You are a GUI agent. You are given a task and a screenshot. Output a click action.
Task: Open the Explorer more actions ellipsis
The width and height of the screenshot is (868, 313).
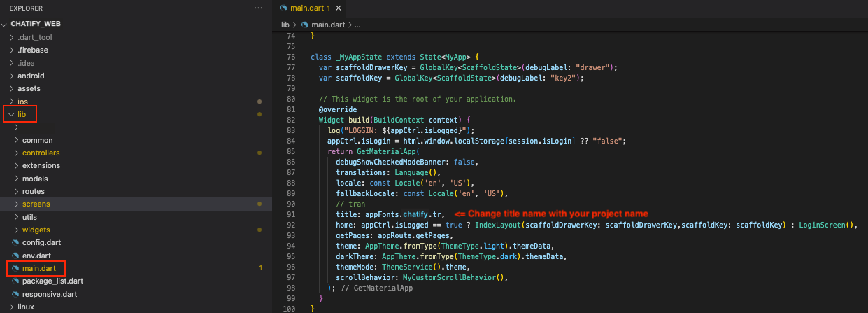258,8
